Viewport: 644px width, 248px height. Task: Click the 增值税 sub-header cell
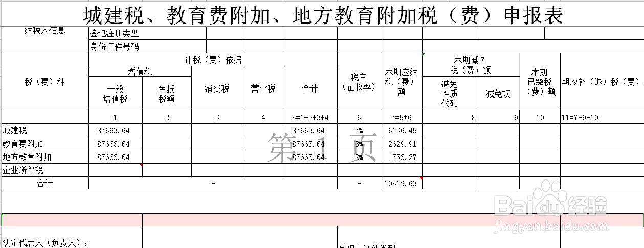(140, 72)
